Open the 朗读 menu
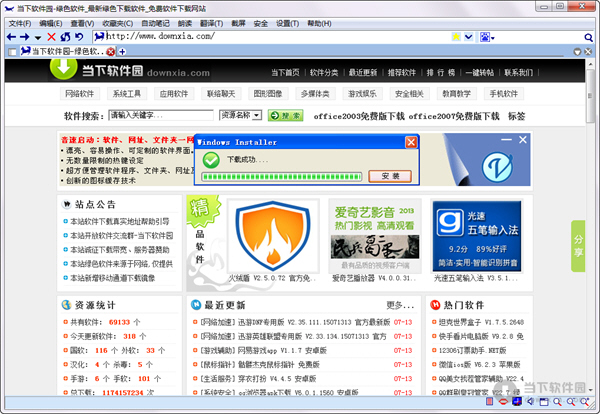 point(185,24)
